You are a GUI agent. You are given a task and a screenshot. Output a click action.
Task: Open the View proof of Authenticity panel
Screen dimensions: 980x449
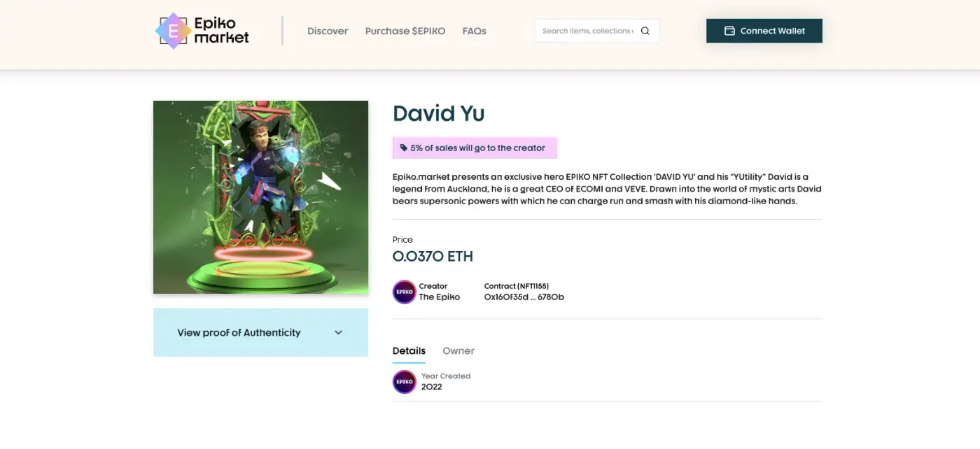(239, 333)
